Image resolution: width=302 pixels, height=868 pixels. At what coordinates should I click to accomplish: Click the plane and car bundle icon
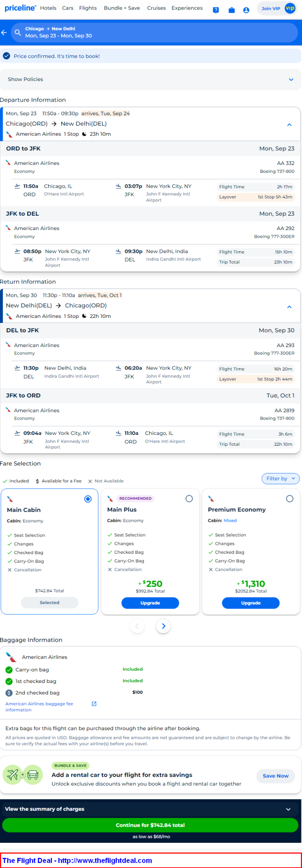coord(23,775)
